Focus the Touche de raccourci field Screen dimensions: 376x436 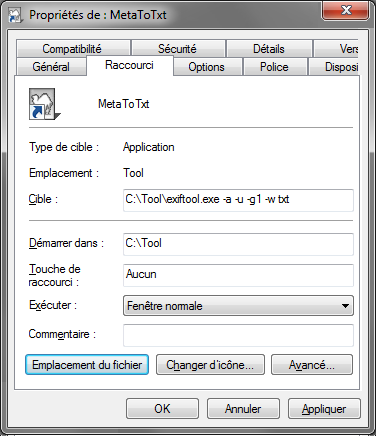238,275
